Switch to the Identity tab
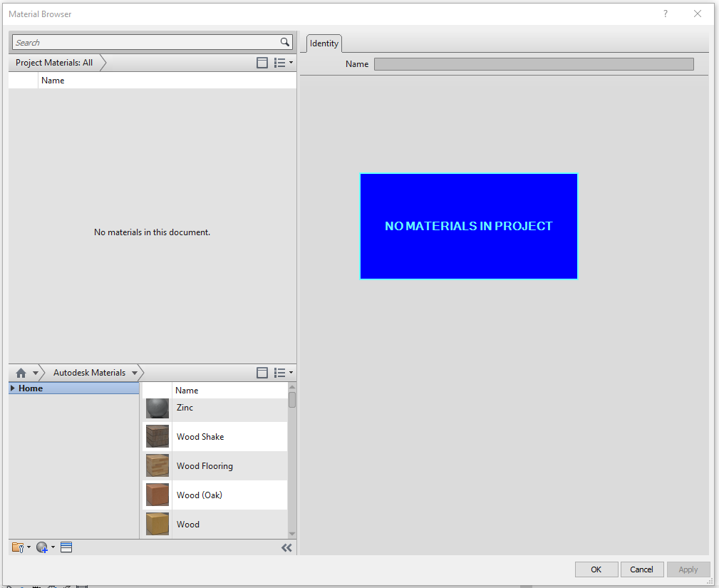 [324, 43]
